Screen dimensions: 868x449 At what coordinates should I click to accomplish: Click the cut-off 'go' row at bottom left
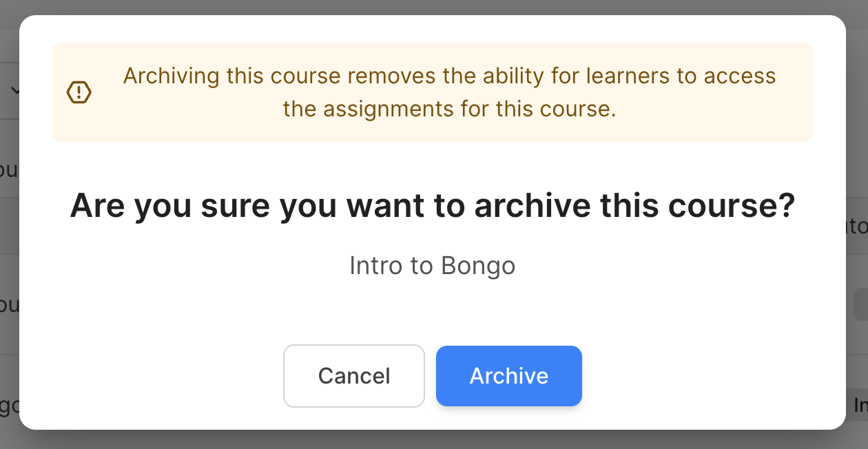pyautogui.click(x=9, y=406)
